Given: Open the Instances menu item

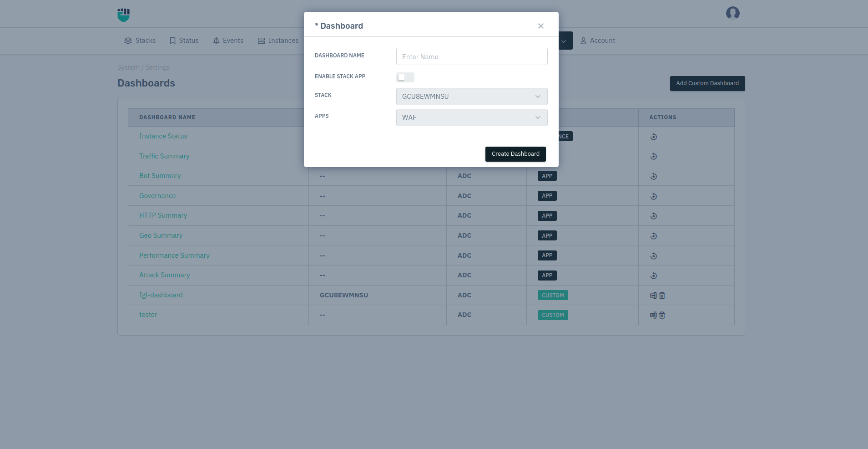Looking at the screenshot, I should point(278,41).
